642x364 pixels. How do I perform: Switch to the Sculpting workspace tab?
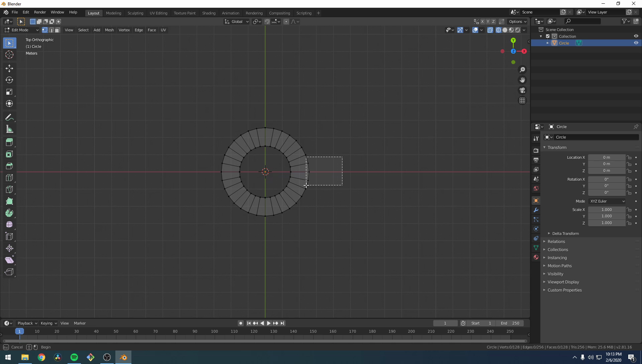coord(135,13)
